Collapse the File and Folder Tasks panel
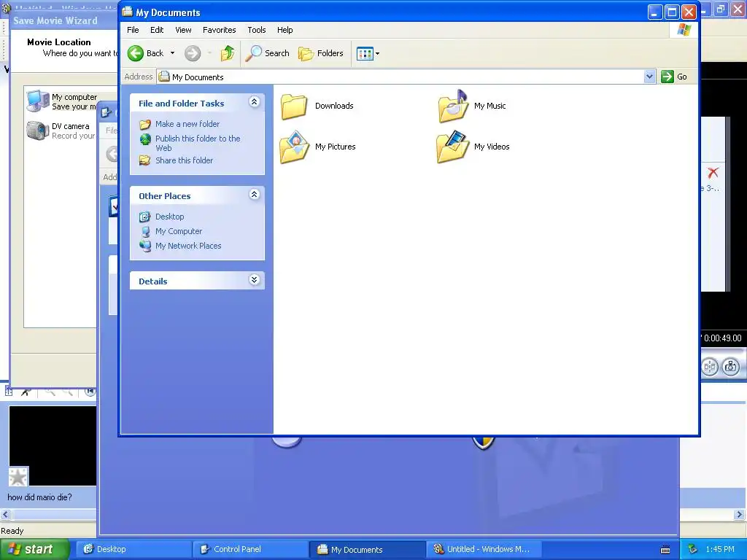This screenshot has height=560, width=747. (255, 102)
